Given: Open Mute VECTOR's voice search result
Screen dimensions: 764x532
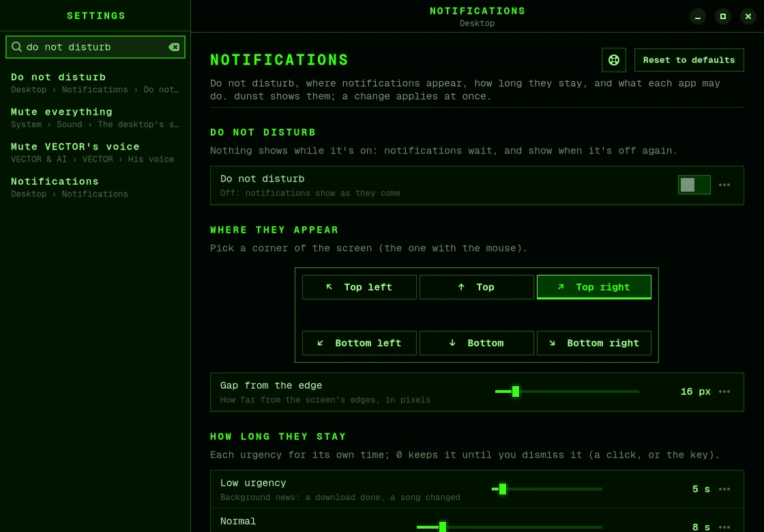Looking at the screenshot, I should click(95, 153).
